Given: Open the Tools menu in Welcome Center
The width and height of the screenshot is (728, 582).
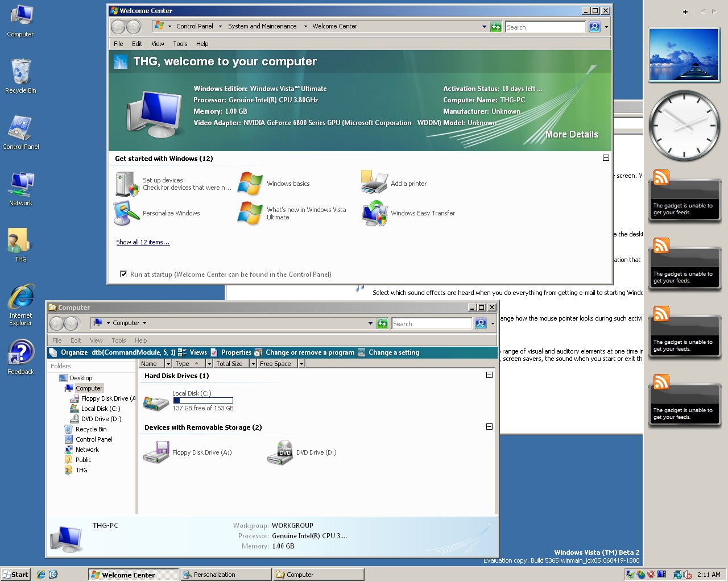Looking at the screenshot, I should (x=180, y=44).
